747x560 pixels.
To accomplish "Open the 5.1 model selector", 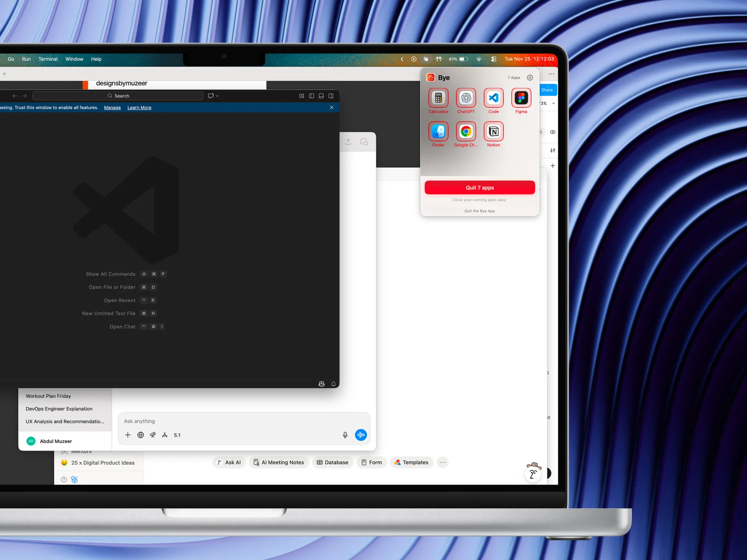I will click(177, 435).
